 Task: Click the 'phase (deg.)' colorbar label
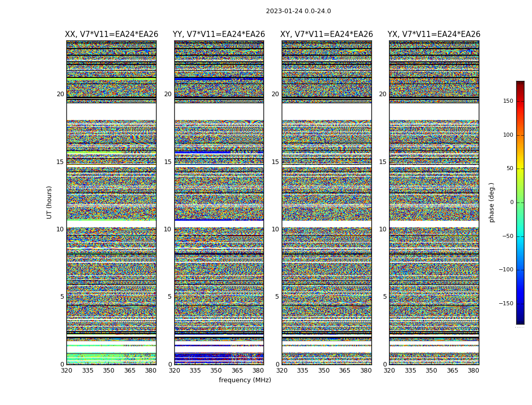(491, 202)
